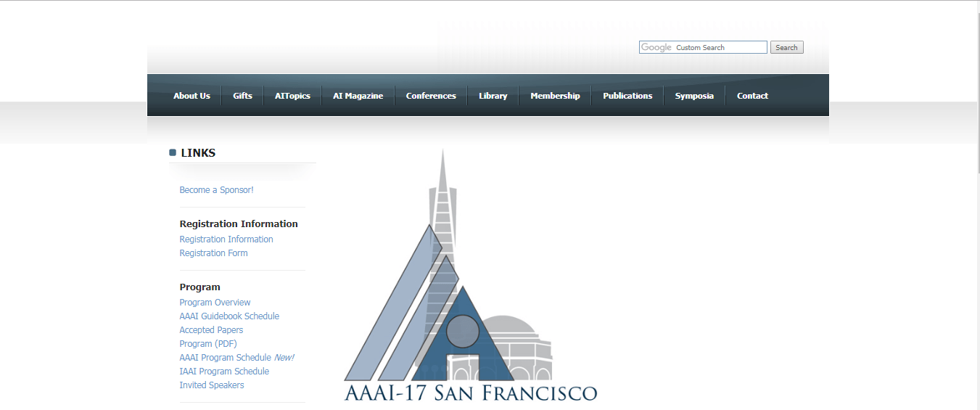Viewport: 980px width, 410px height.
Task: Select Conferences in the navigation bar
Action: tap(431, 96)
